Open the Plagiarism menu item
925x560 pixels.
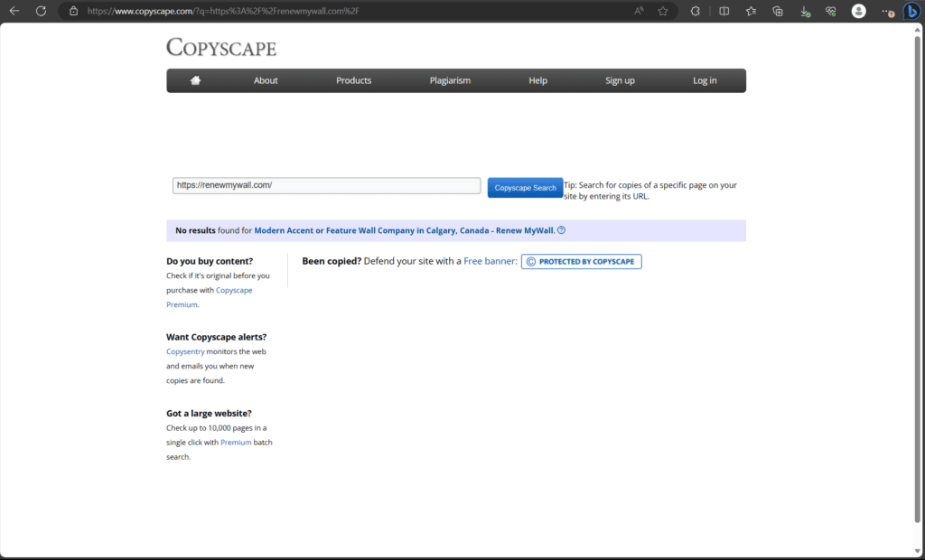(450, 80)
